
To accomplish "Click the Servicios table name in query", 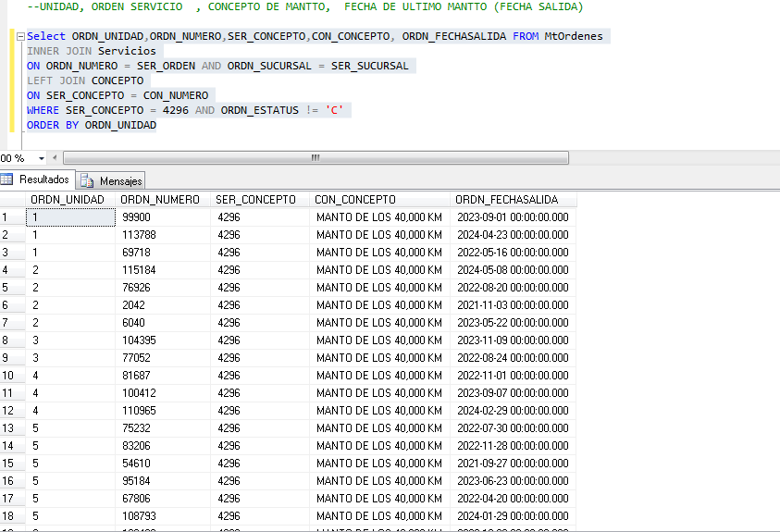I will pyautogui.click(x=127, y=51).
